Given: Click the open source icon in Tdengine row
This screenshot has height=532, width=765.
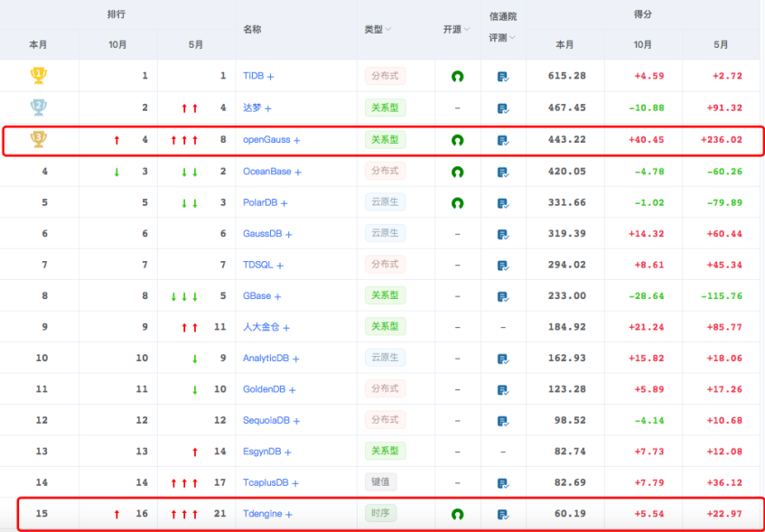Looking at the screenshot, I should click(457, 515).
